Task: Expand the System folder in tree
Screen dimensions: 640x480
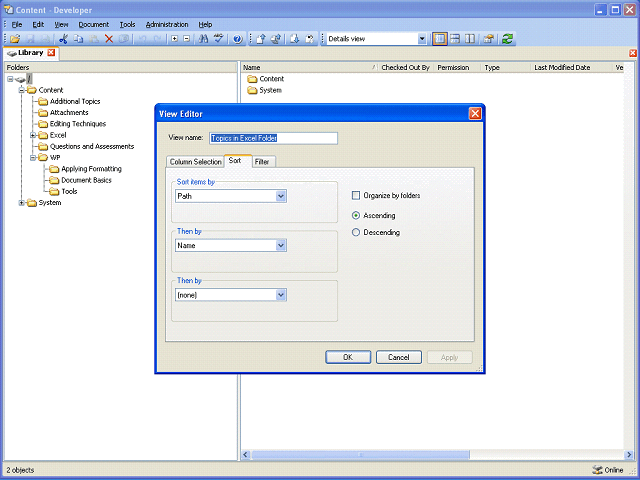Action: (x=22, y=203)
